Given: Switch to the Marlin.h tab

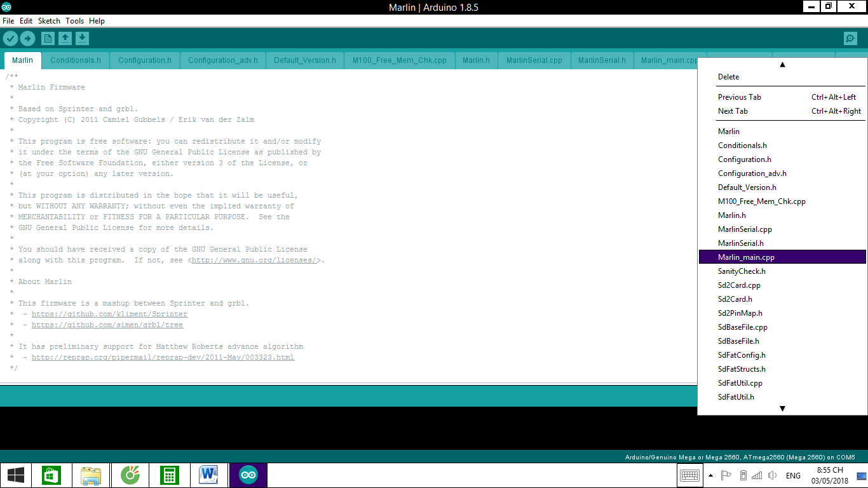Looking at the screenshot, I should pyautogui.click(x=476, y=60).
